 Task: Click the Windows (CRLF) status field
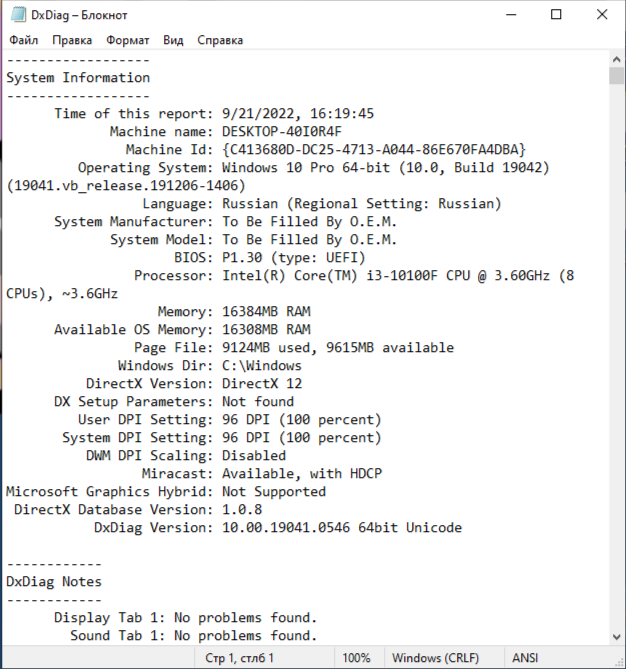click(436, 657)
